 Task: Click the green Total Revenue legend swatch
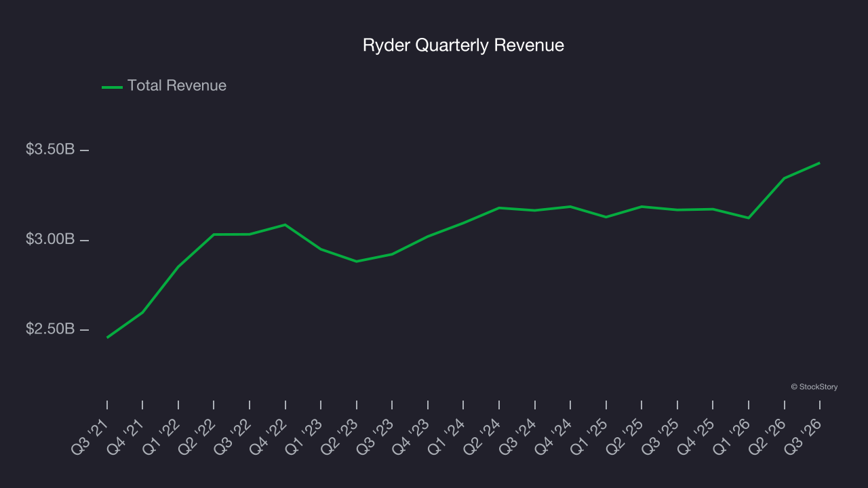coord(112,87)
